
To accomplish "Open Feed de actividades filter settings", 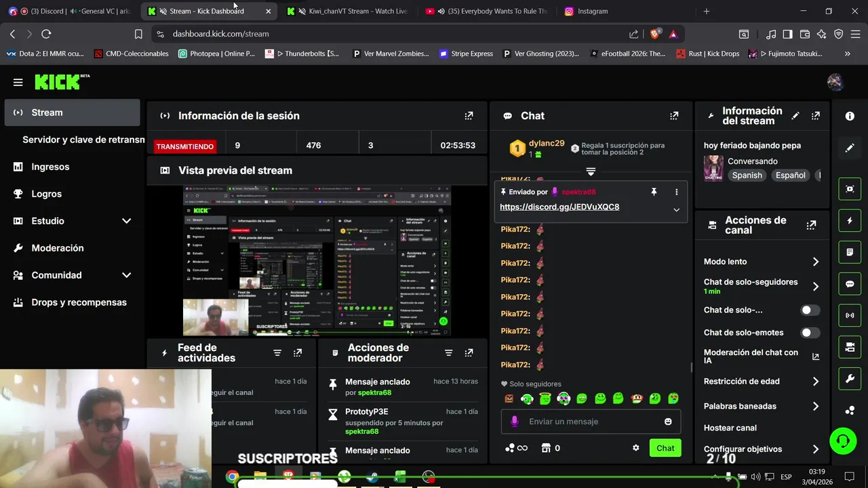I will point(277,353).
